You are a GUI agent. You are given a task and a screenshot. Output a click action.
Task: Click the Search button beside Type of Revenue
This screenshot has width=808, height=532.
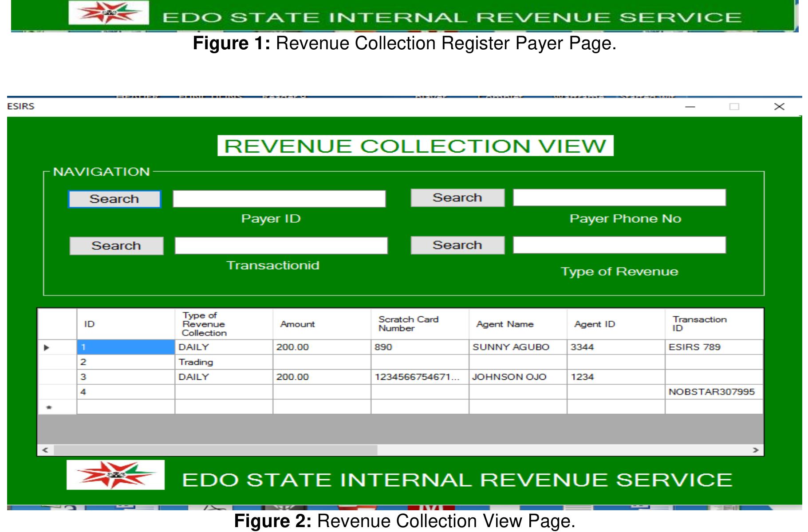[x=457, y=245]
